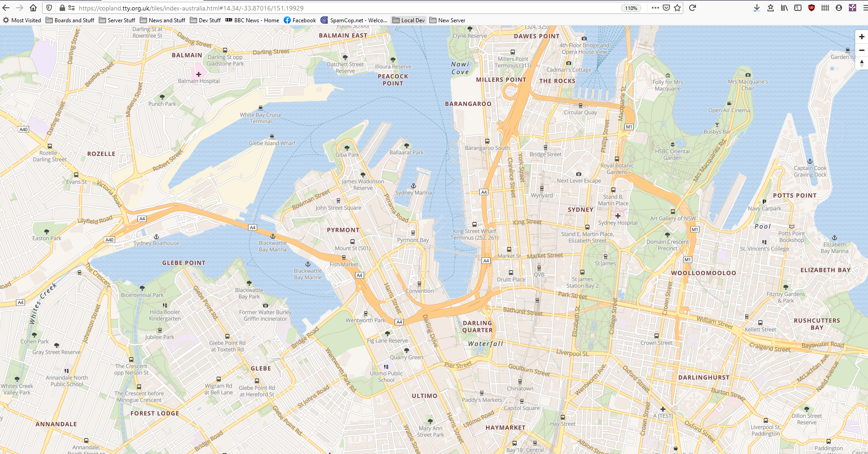The width and height of the screenshot is (868, 454).
Task: Save page to Pocket
Action: pyautogui.click(x=666, y=8)
